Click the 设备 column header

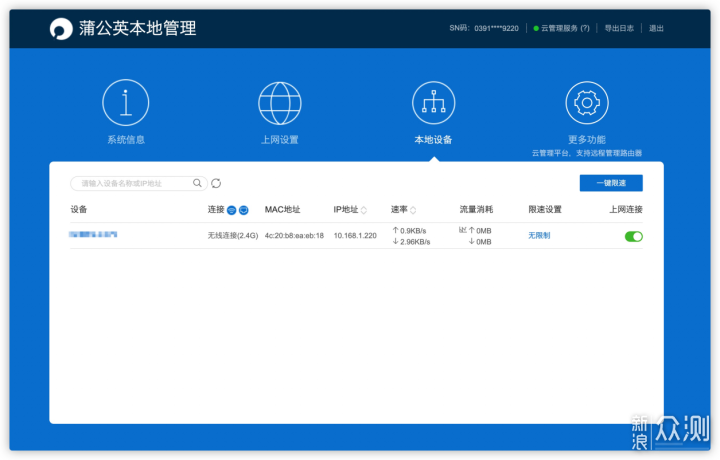pyautogui.click(x=79, y=209)
